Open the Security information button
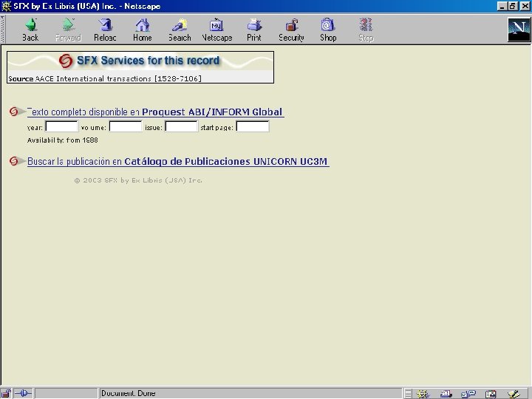The image size is (532, 399). coord(291,30)
